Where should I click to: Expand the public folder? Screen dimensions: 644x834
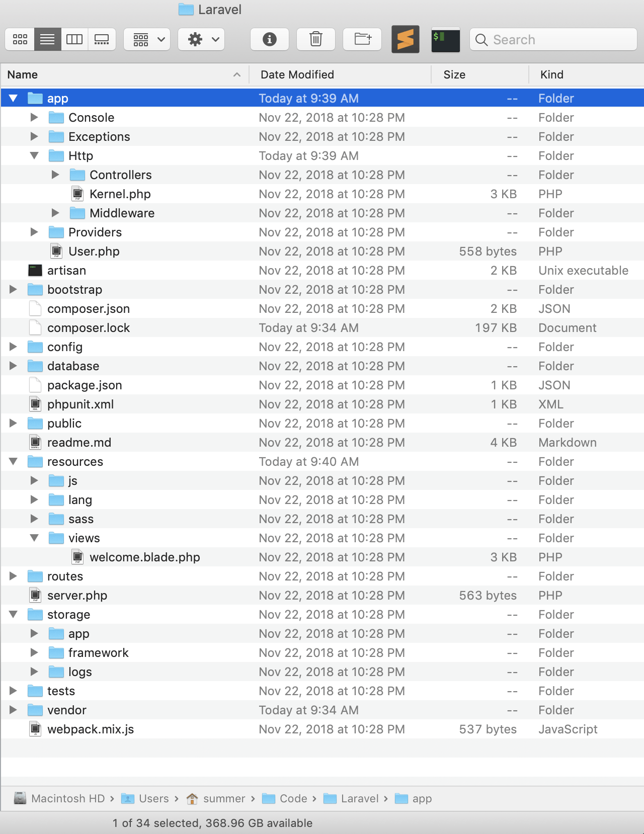14,423
